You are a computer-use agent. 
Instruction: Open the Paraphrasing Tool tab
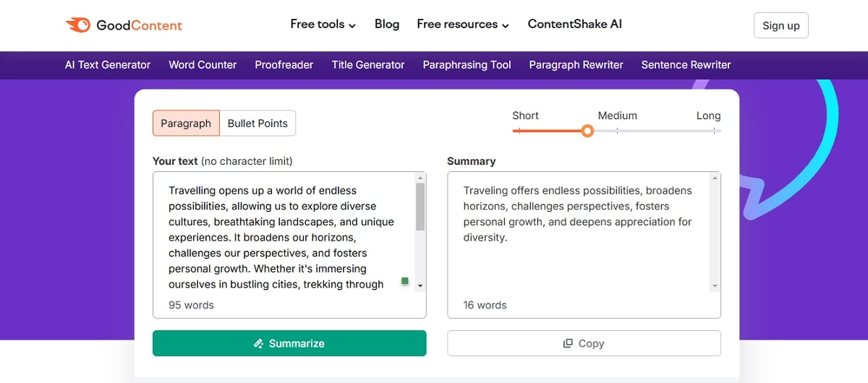(467, 65)
